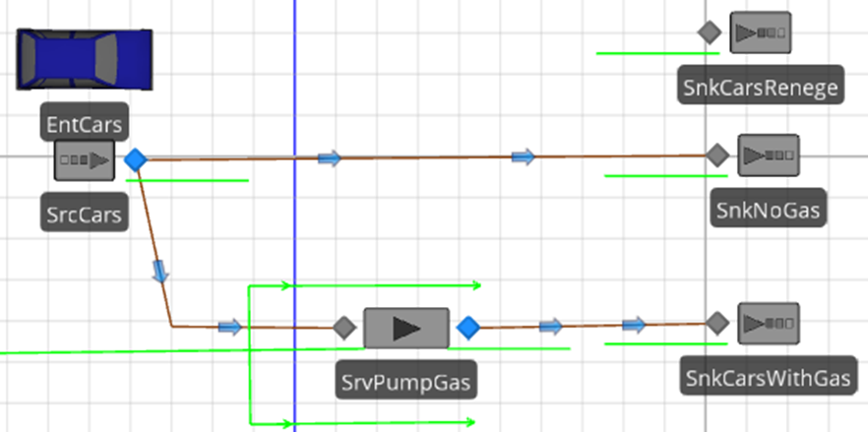Click the SrcCars source object icon
This screenshot has height=432, width=868.
[85, 160]
